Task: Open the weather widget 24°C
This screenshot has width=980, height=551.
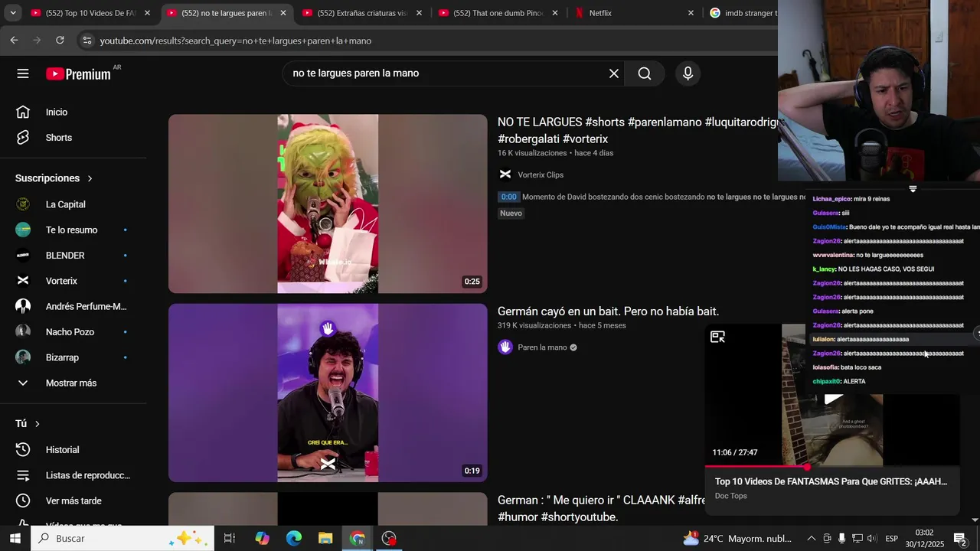Action: (737, 539)
